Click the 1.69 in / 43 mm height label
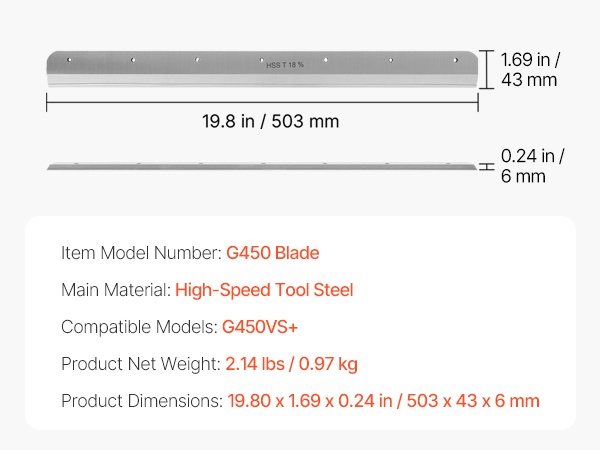 pyautogui.click(x=529, y=69)
